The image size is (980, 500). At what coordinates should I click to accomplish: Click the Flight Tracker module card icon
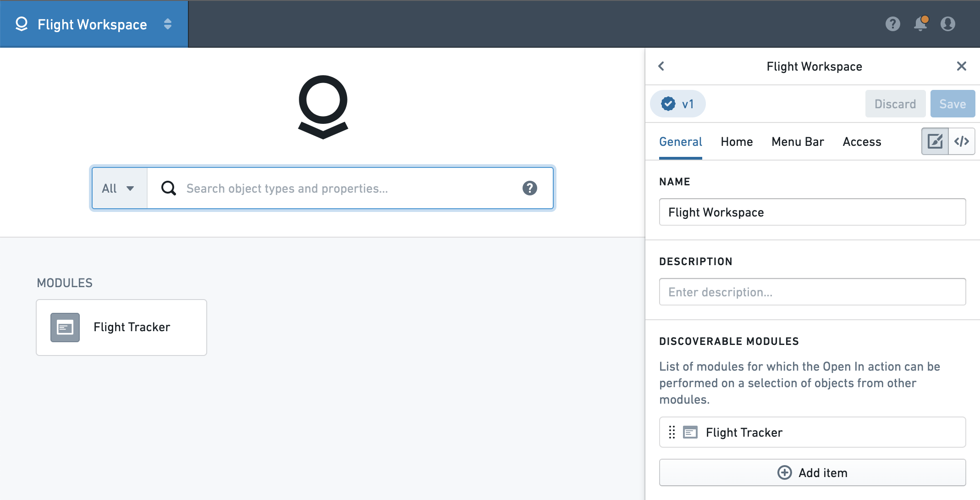pos(65,328)
